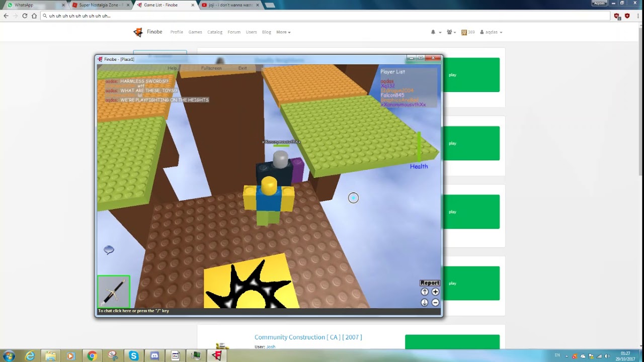The width and height of the screenshot is (644, 362).
Task: Click the browser forward arrow
Action: [15, 16]
